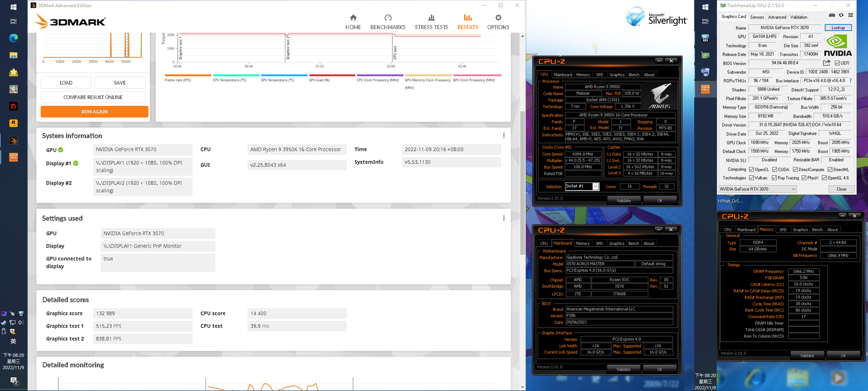868x391 pixels.
Task: Click the 3DMark logo
Action: (x=70, y=21)
